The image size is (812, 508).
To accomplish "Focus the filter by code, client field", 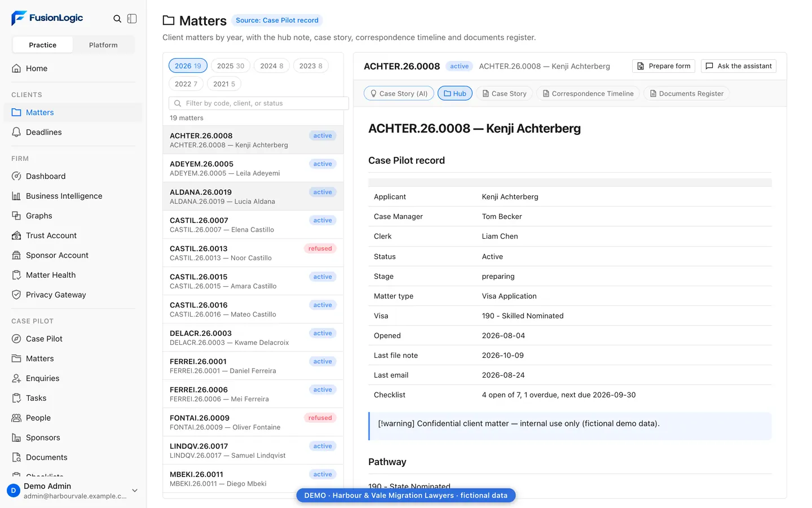I will [258, 103].
